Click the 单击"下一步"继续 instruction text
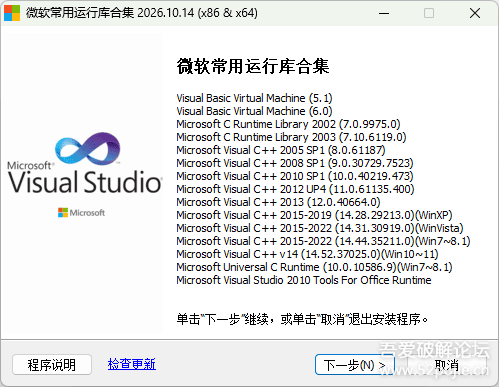The width and height of the screenshot is (499, 387). [302, 319]
